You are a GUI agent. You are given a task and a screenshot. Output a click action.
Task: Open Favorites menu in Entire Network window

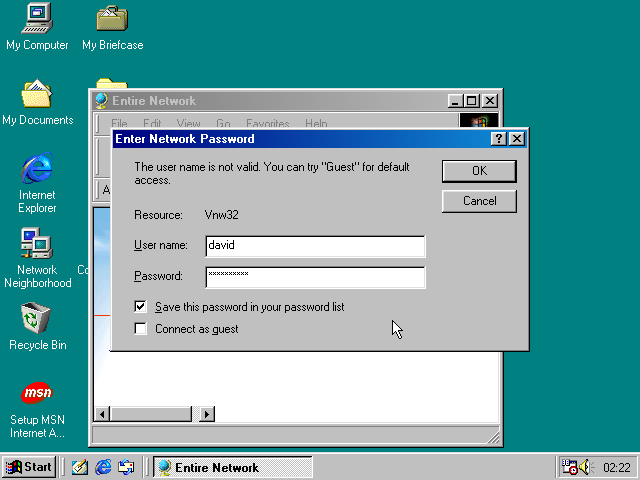pyautogui.click(x=268, y=123)
